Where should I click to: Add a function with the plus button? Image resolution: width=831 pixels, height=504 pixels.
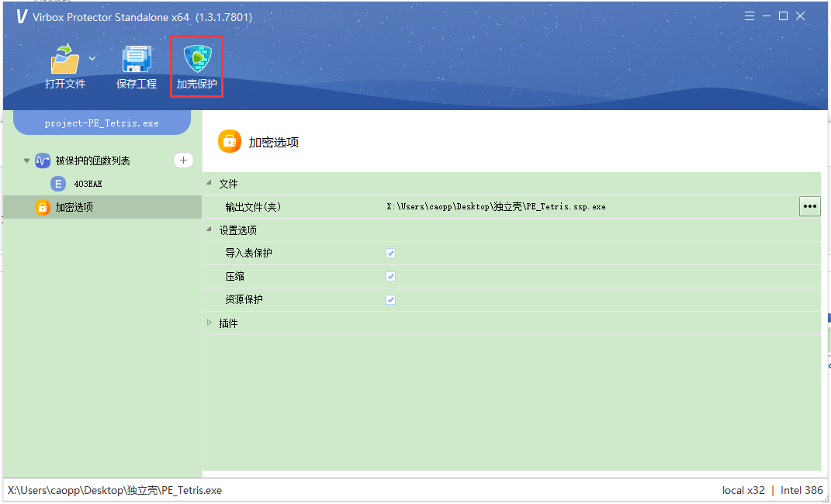tap(182, 161)
